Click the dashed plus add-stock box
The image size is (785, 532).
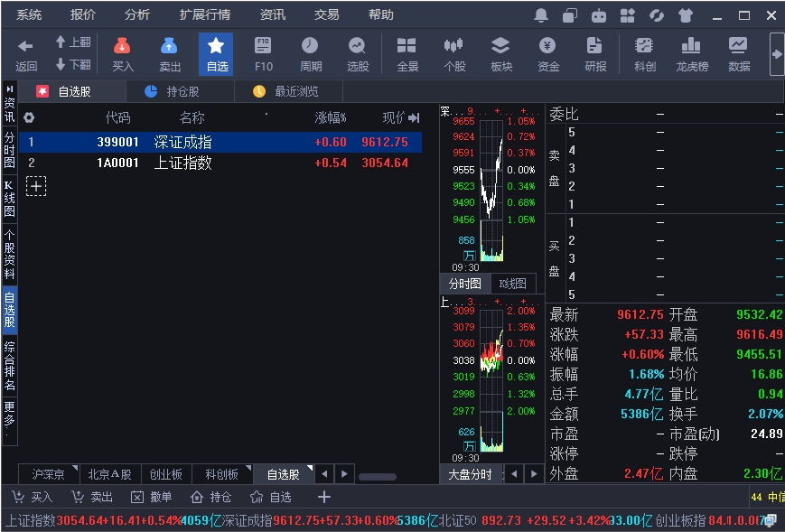tap(36, 186)
